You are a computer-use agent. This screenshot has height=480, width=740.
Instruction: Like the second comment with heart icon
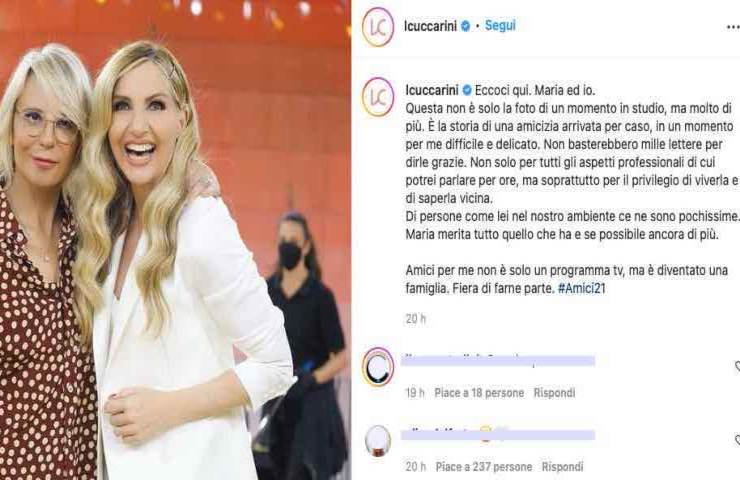tap(737, 440)
